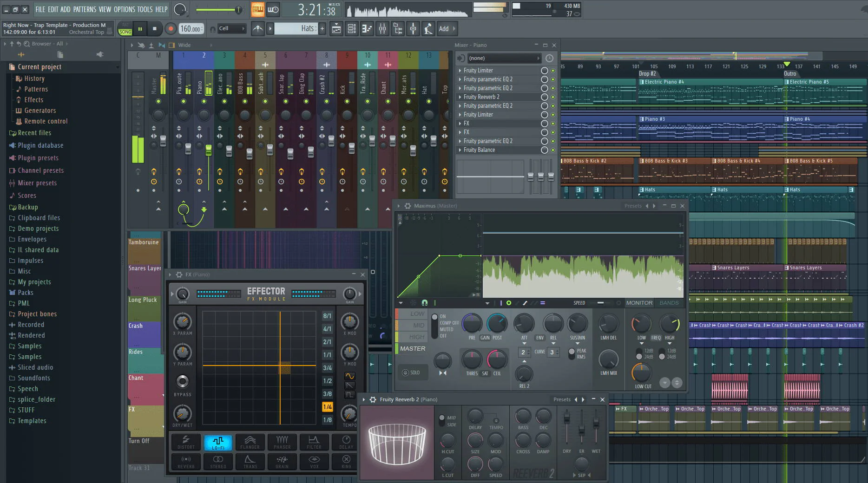Toggle Song mode switch
868x483 pixels.
click(125, 29)
